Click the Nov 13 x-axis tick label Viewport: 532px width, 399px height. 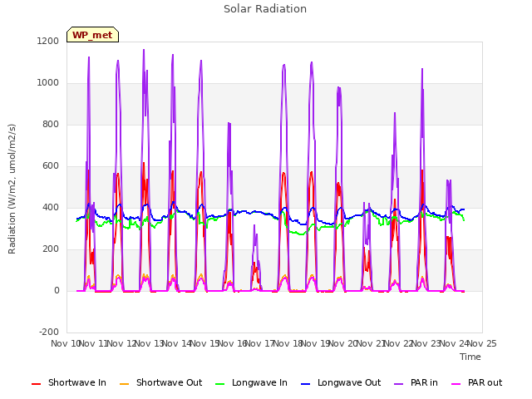(x=150, y=343)
